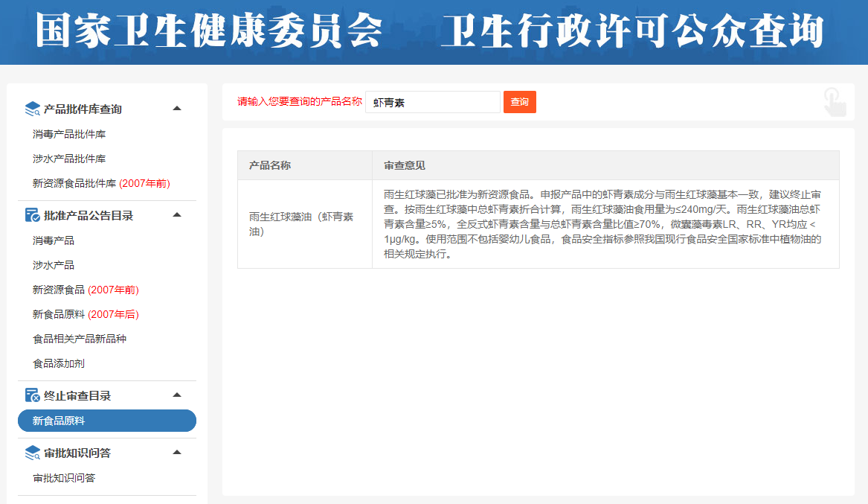Open 新资源食品 (2007年前) list
This screenshot has height=504, width=868.
coord(86,290)
